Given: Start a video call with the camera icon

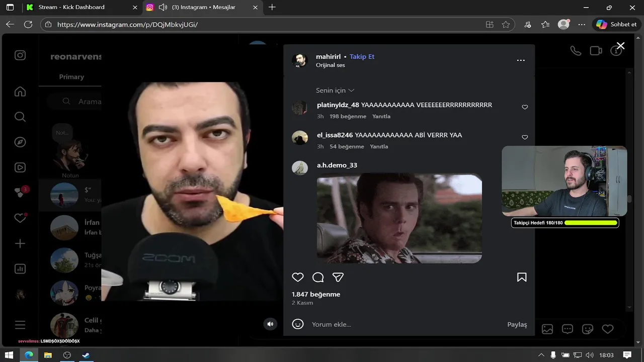Looking at the screenshot, I should coord(596,51).
